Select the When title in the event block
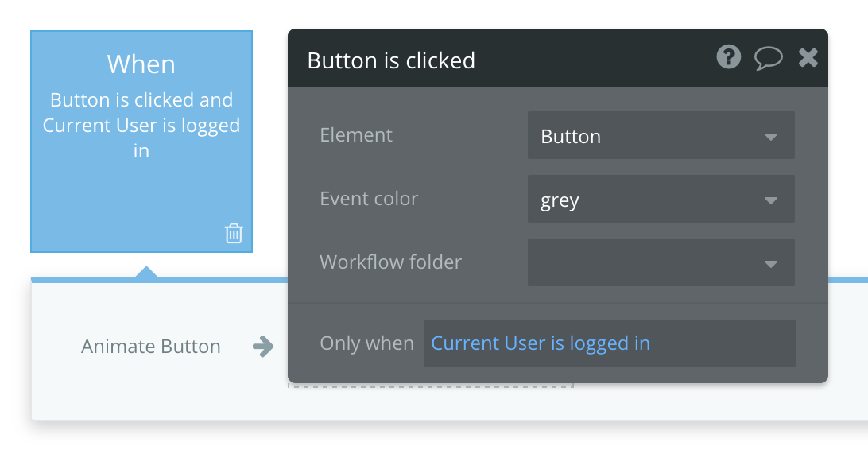Viewport: 868px width, 450px height. tap(141, 64)
